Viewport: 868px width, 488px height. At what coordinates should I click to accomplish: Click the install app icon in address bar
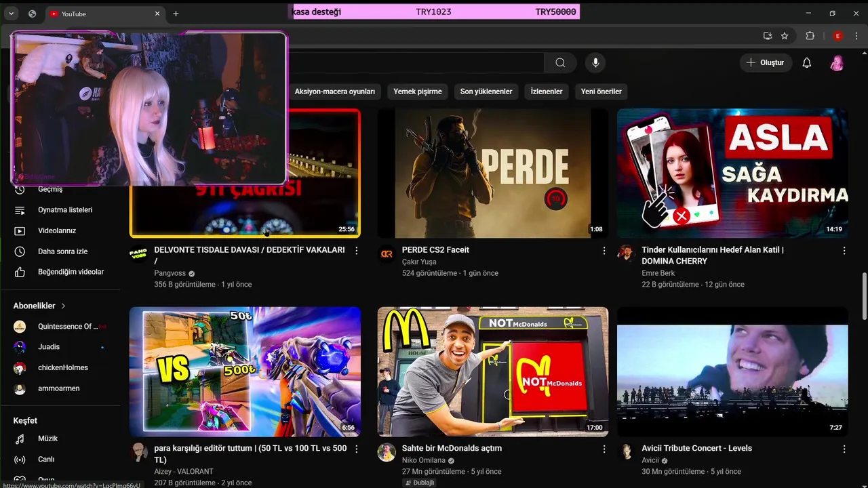[x=768, y=36]
